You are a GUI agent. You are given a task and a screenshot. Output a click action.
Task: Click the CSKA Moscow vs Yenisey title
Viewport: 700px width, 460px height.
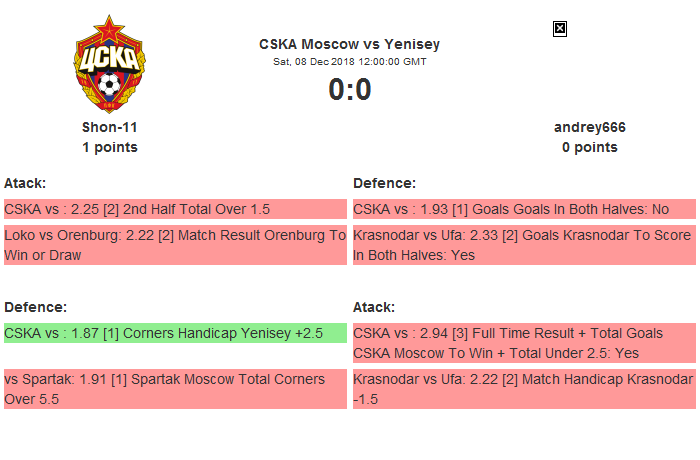349,44
